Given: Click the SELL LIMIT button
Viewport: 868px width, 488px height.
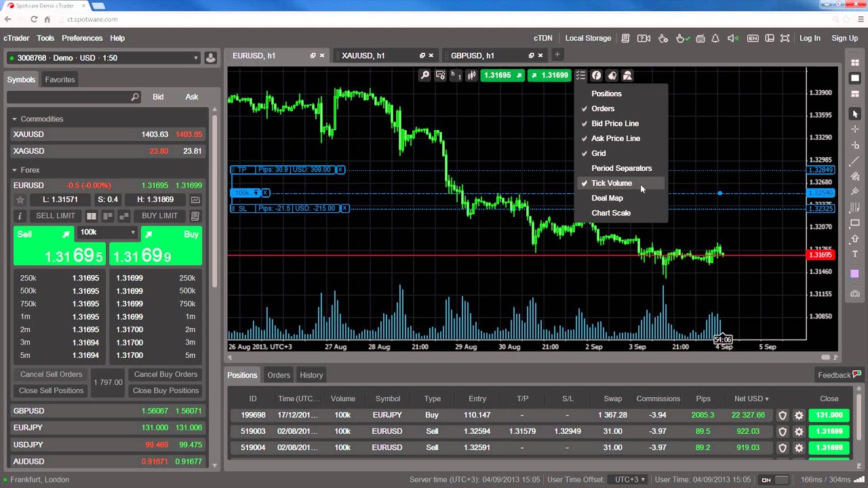Looking at the screenshot, I should coord(56,216).
